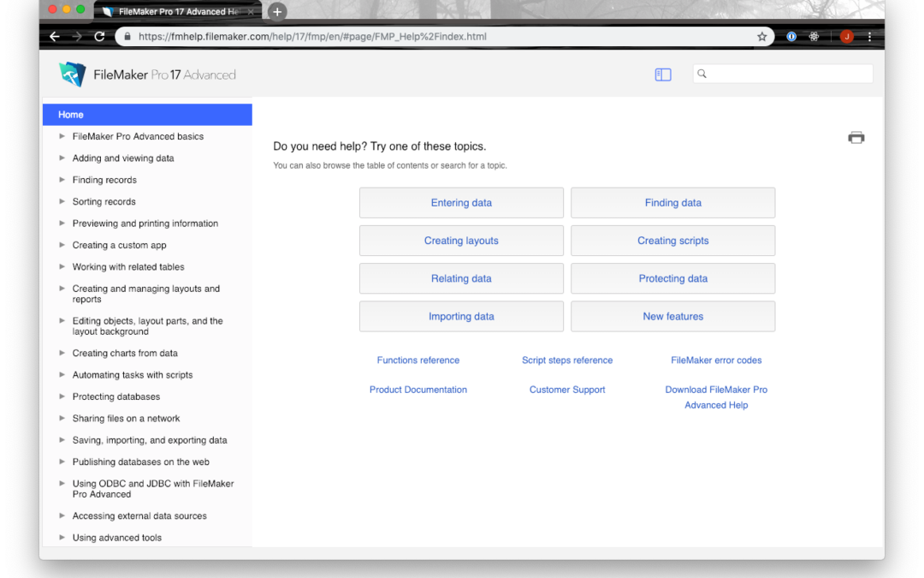
Task: Click the Protecting data button
Action: point(673,278)
